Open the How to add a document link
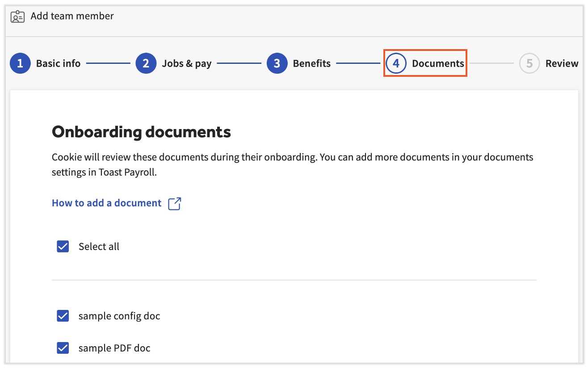 tap(106, 203)
